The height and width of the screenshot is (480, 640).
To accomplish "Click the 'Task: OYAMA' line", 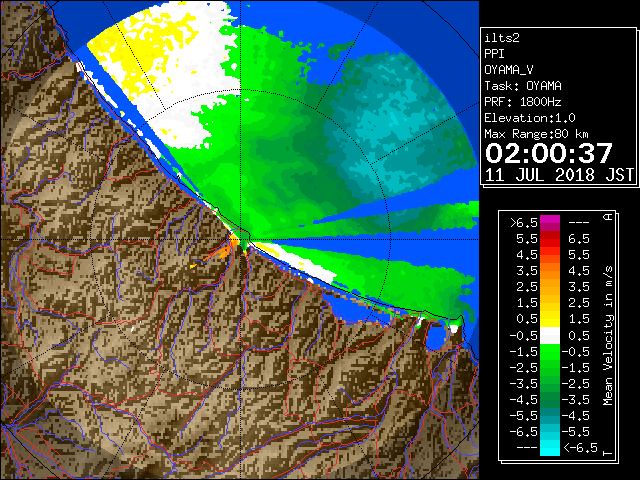I will click(x=523, y=86).
